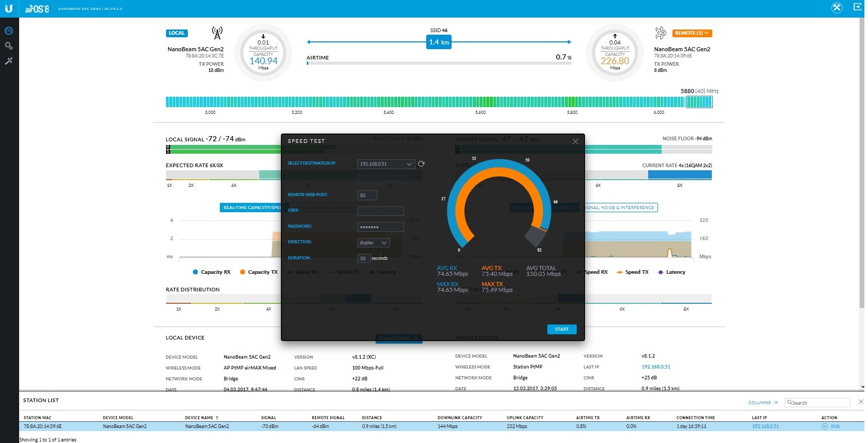Sort by Last IP column header
This screenshot has height=443, width=868.
tap(759, 418)
